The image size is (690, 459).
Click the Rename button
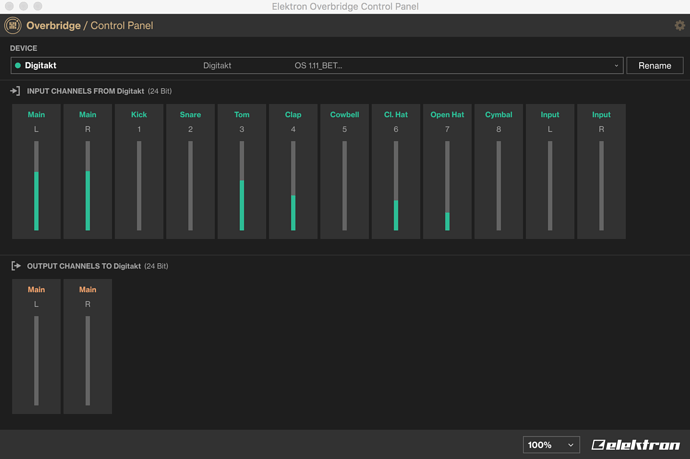[x=655, y=66]
